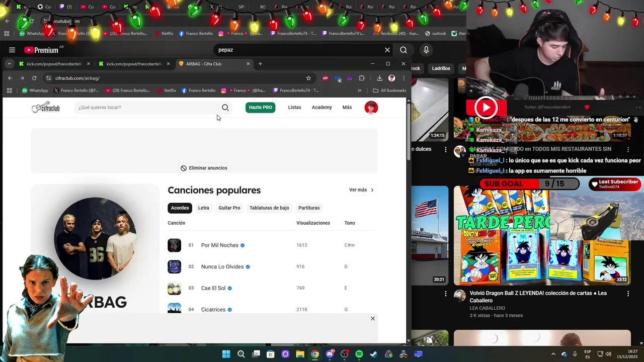Open the song Nunca Lo Olvides
644x362 pixels.
[222, 266]
